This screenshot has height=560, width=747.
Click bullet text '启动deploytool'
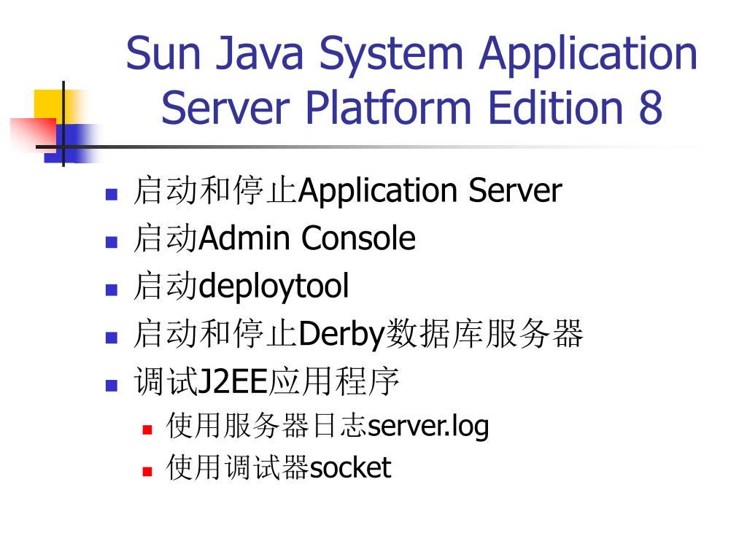tap(241, 287)
